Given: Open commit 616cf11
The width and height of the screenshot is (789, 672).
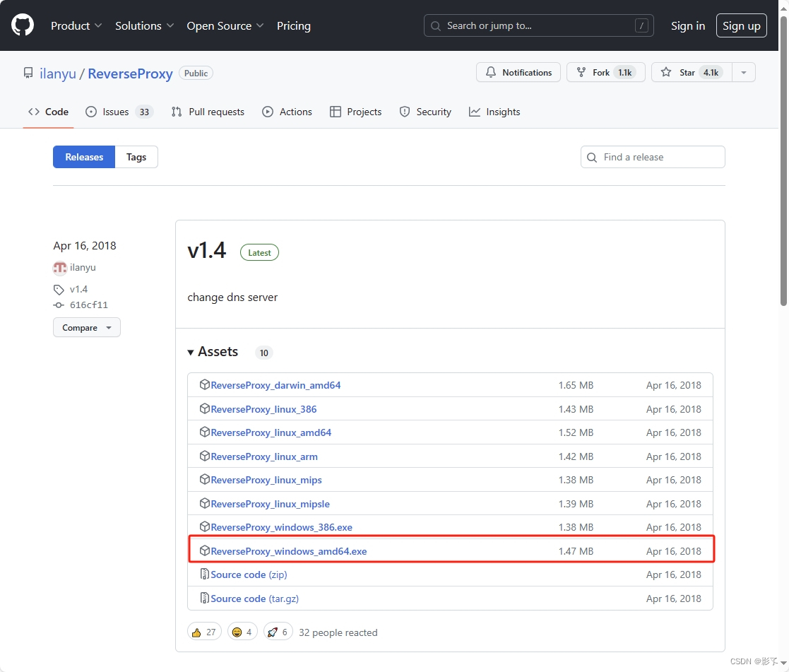Looking at the screenshot, I should [88, 305].
